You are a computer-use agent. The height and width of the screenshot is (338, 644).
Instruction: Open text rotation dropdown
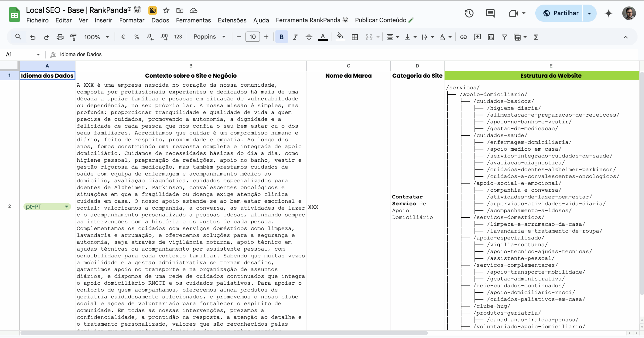pyautogui.click(x=445, y=37)
